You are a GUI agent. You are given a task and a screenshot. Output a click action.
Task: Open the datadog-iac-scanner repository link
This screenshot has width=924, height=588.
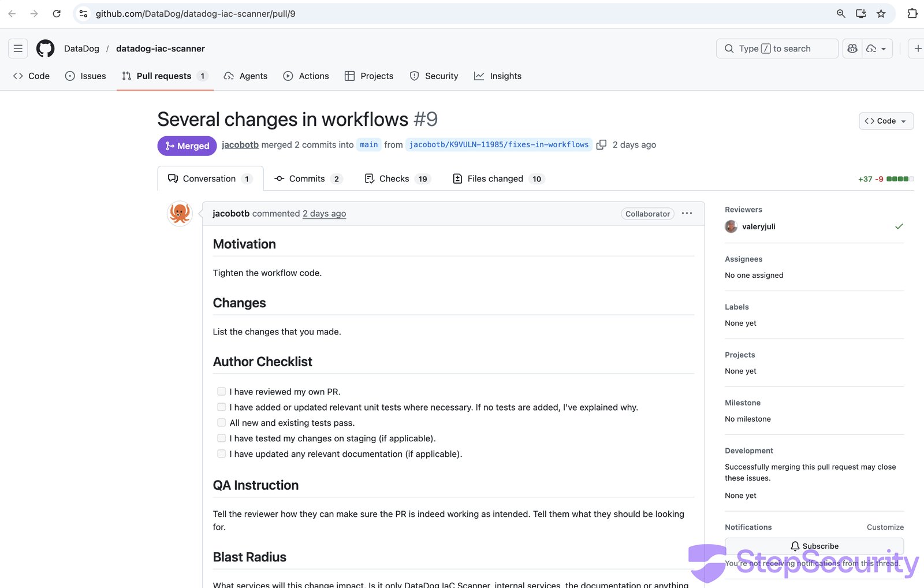pyautogui.click(x=161, y=49)
